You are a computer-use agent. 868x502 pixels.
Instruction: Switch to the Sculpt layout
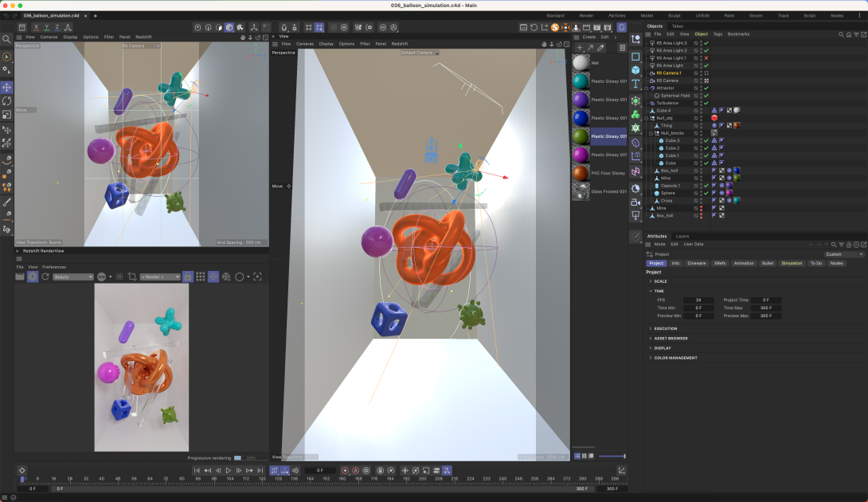point(674,15)
